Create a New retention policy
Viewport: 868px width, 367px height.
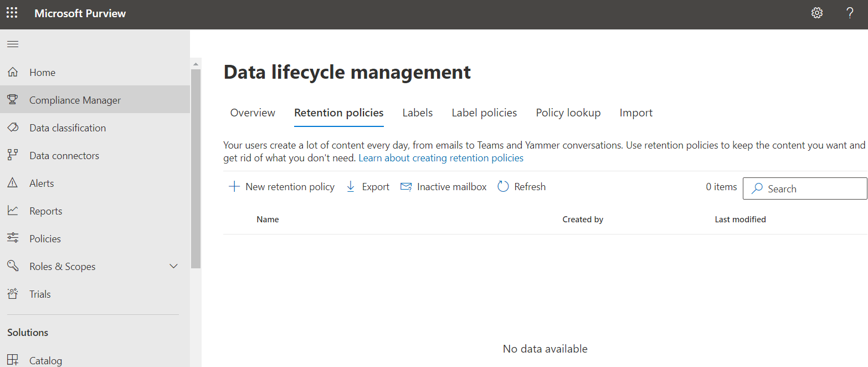point(281,186)
